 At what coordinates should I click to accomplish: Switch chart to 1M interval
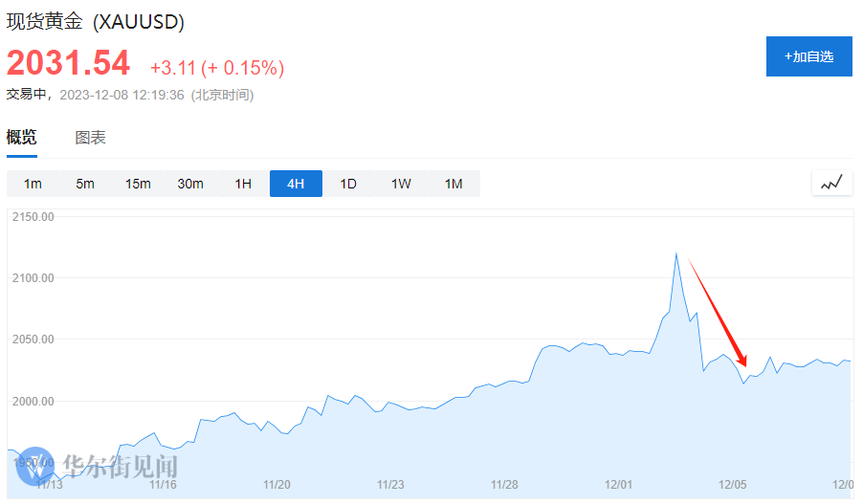454,184
